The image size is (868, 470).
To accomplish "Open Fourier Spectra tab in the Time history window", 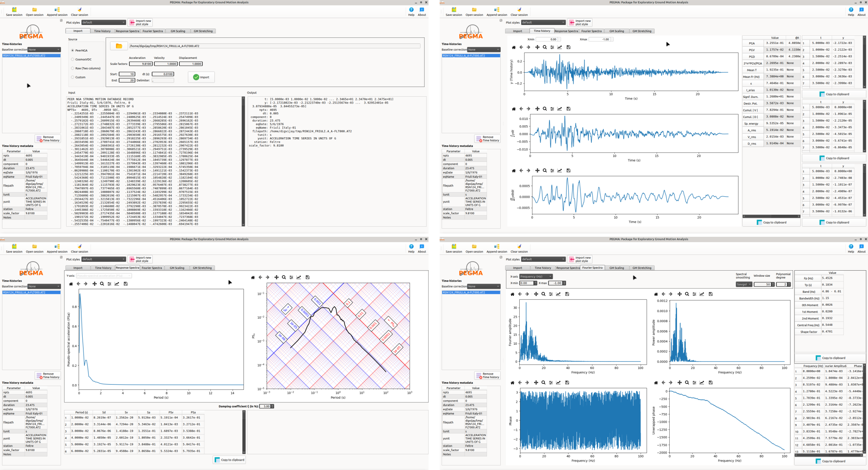I will pyautogui.click(x=591, y=31).
